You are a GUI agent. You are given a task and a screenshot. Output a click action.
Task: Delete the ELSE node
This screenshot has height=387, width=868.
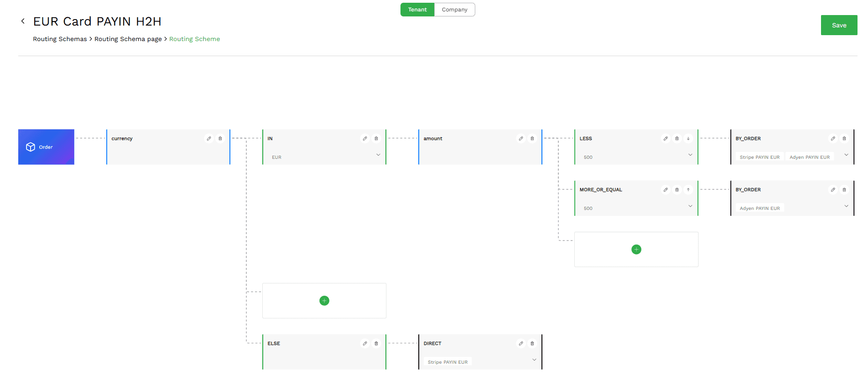pos(376,343)
